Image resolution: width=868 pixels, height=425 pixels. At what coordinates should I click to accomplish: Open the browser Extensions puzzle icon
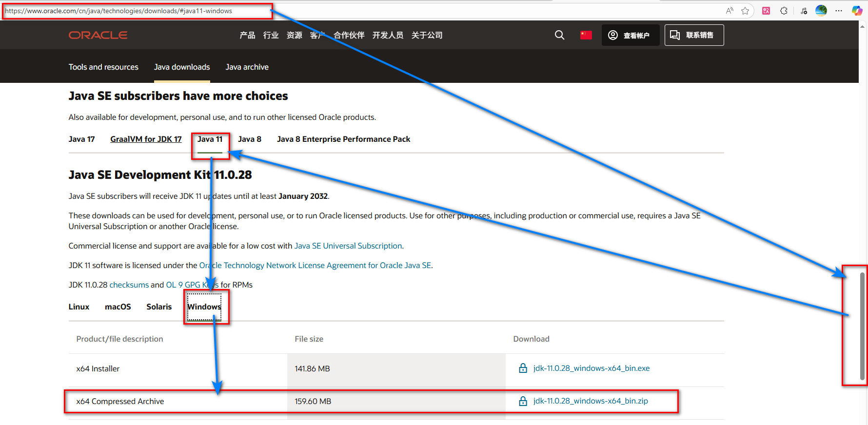pyautogui.click(x=784, y=11)
